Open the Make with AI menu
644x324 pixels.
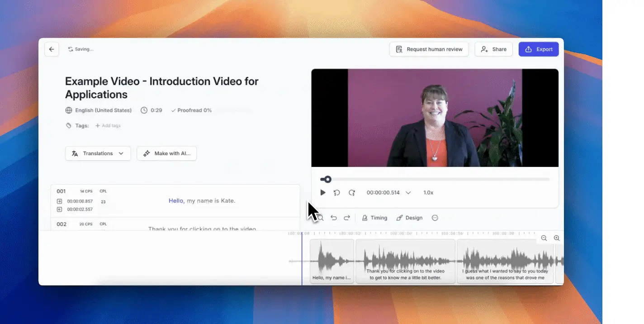[x=166, y=153]
